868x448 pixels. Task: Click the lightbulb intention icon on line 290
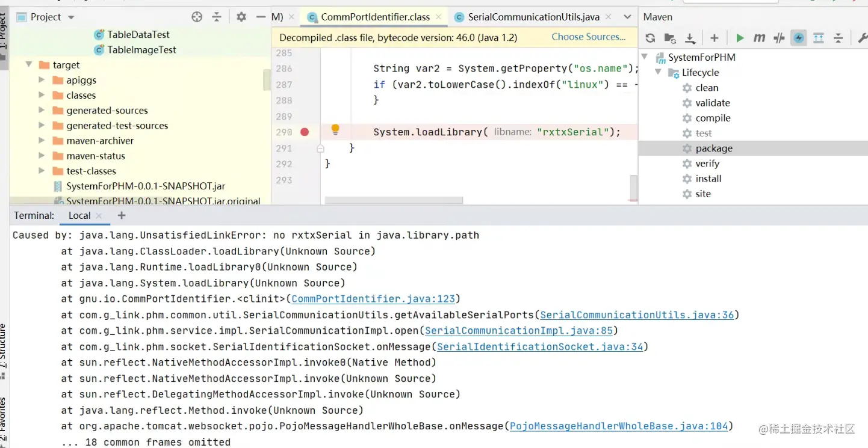(x=335, y=129)
